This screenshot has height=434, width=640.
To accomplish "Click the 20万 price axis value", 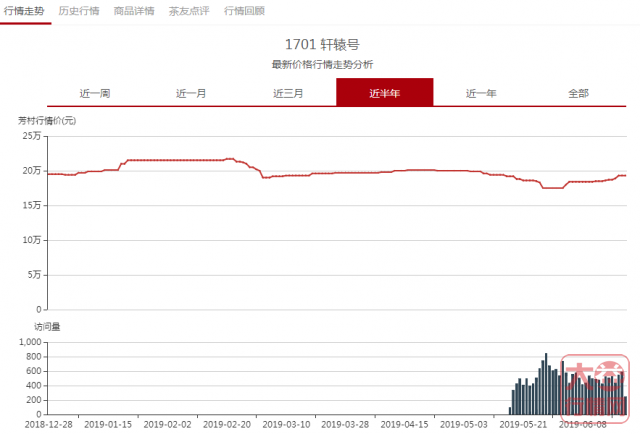I will [x=32, y=170].
